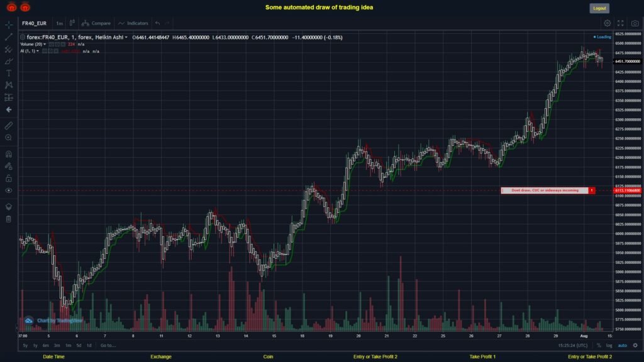Viewport: 644px width, 362px height.
Task: Open the chart patterns tool
Action: click(9, 85)
